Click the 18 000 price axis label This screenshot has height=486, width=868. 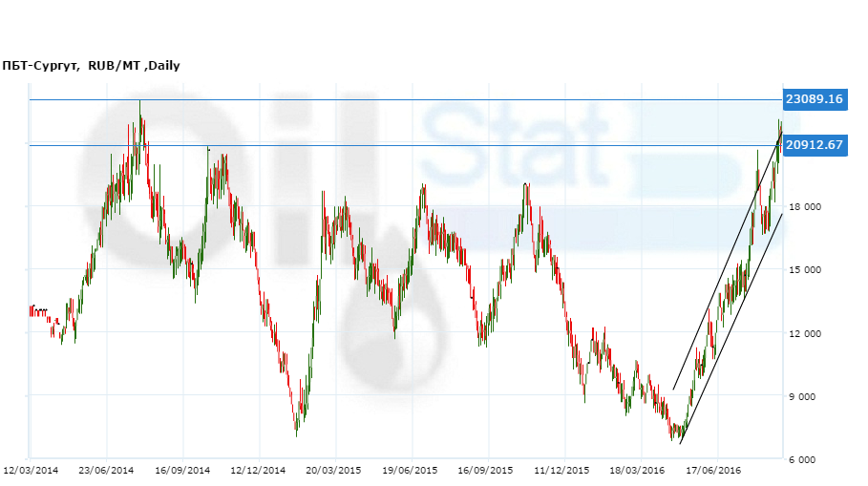pyautogui.click(x=809, y=207)
